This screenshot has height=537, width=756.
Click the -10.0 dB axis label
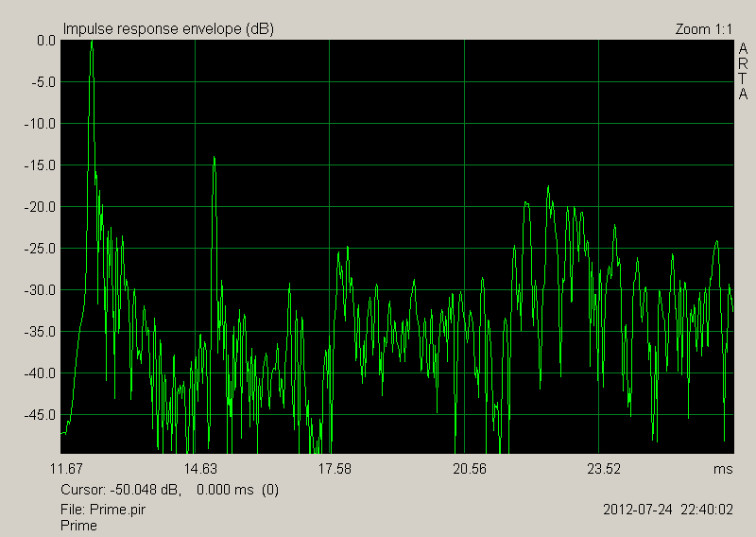(40, 124)
